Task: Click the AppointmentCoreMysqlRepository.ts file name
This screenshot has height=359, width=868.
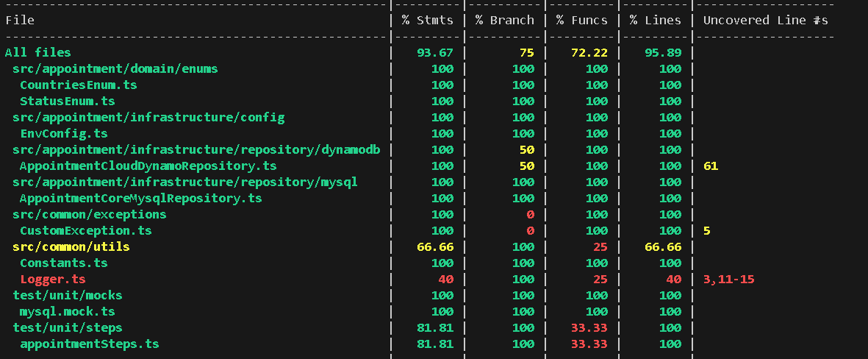Action: 141,199
